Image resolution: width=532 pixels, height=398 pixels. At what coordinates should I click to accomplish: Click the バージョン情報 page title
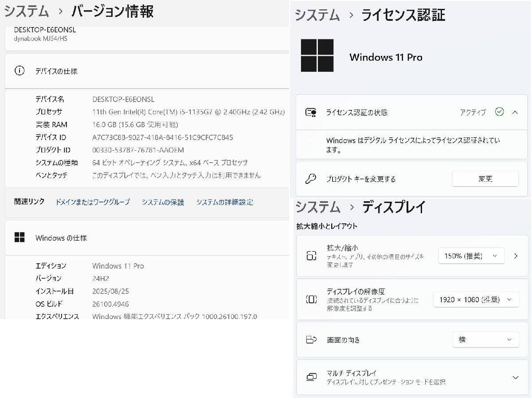pos(113,12)
